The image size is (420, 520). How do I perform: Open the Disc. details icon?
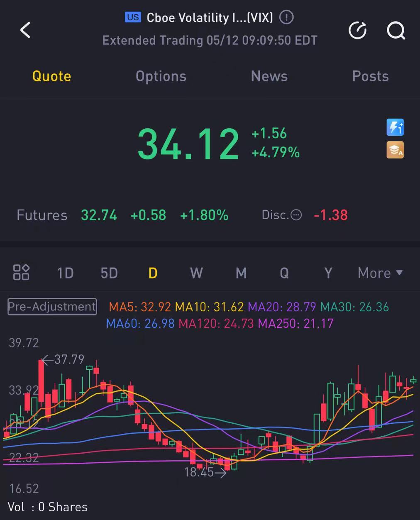click(296, 215)
